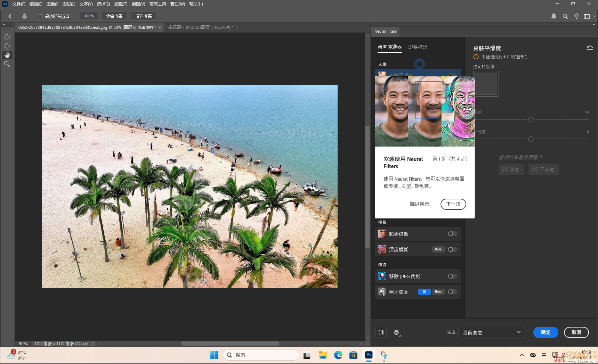Viewport: 598px width, 364px height.
Task: Open Task View on taskbar
Action: [307, 355]
